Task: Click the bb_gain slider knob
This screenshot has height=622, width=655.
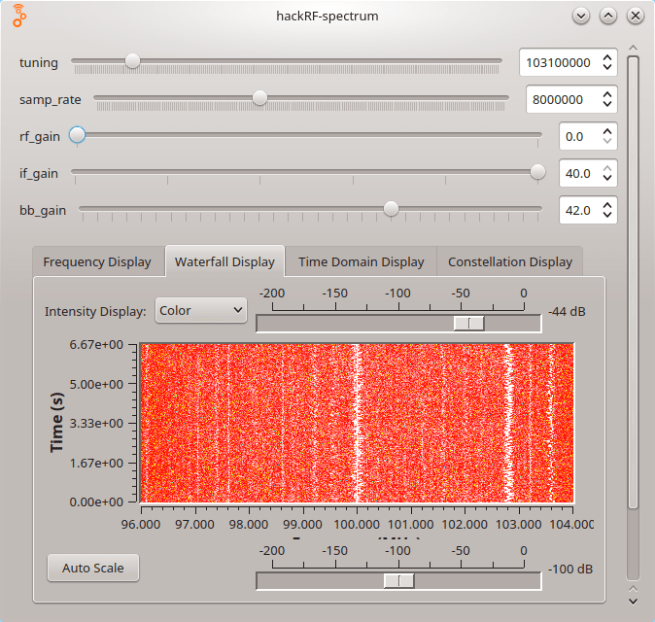Action: coord(391,209)
